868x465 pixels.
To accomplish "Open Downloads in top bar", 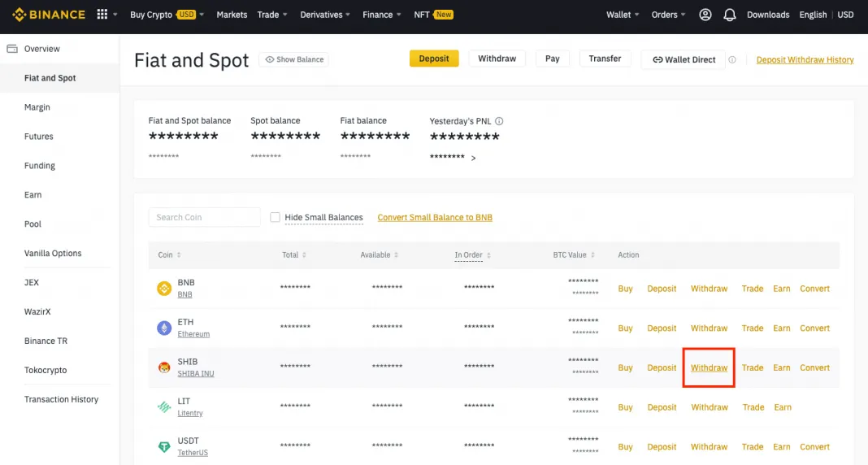I will 768,15.
